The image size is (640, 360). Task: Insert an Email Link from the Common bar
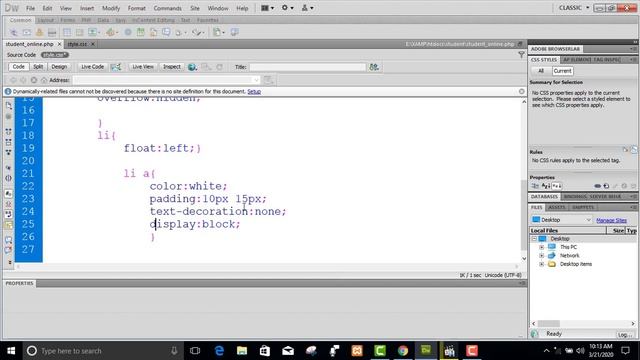pyautogui.click(x=27, y=32)
